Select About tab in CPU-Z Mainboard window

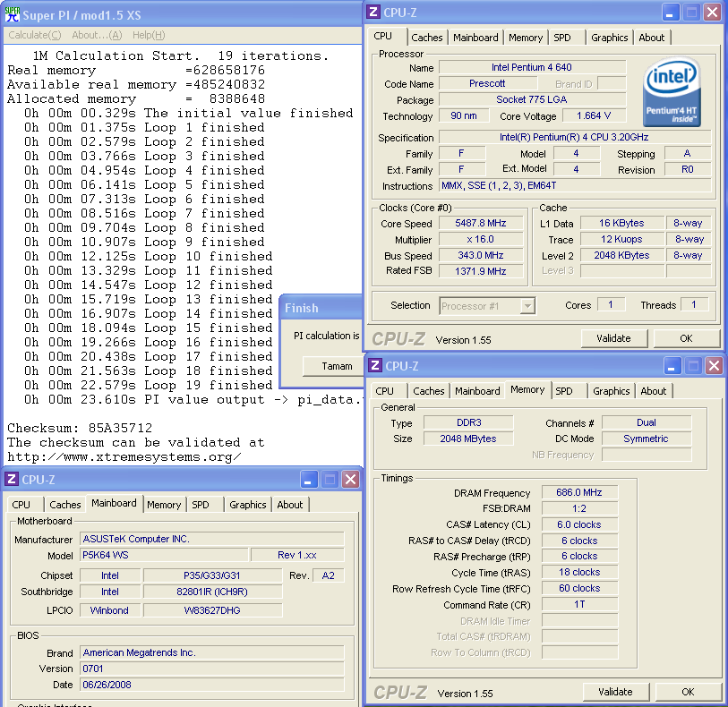pyautogui.click(x=290, y=505)
